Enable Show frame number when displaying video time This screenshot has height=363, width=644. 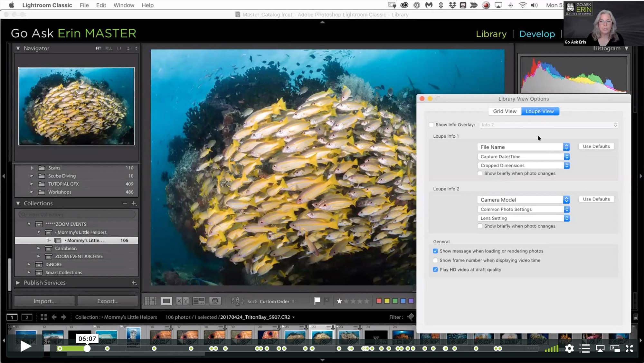pyautogui.click(x=435, y=260)
